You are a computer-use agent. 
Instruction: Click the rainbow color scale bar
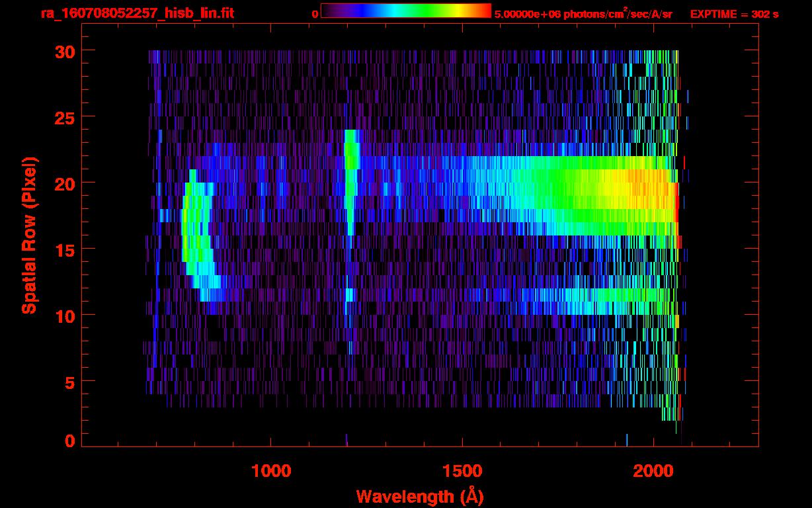click(x=405, y=11)
